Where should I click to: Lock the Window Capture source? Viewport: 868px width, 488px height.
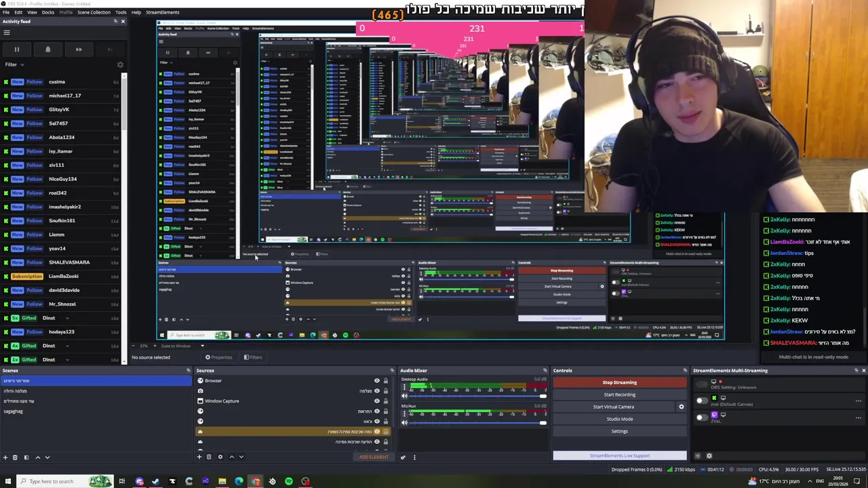coord(386,401)
